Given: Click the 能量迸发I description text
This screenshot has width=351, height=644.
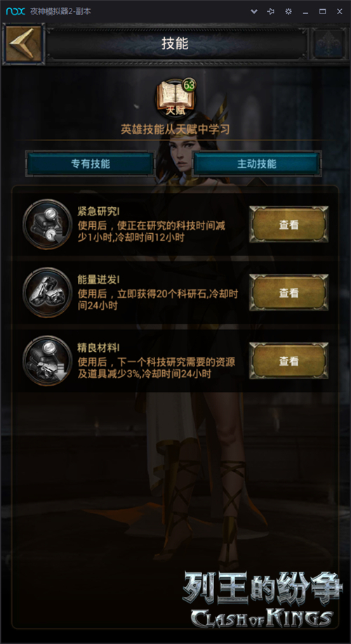Looking at the screenshot, I should tap(158, 300).
